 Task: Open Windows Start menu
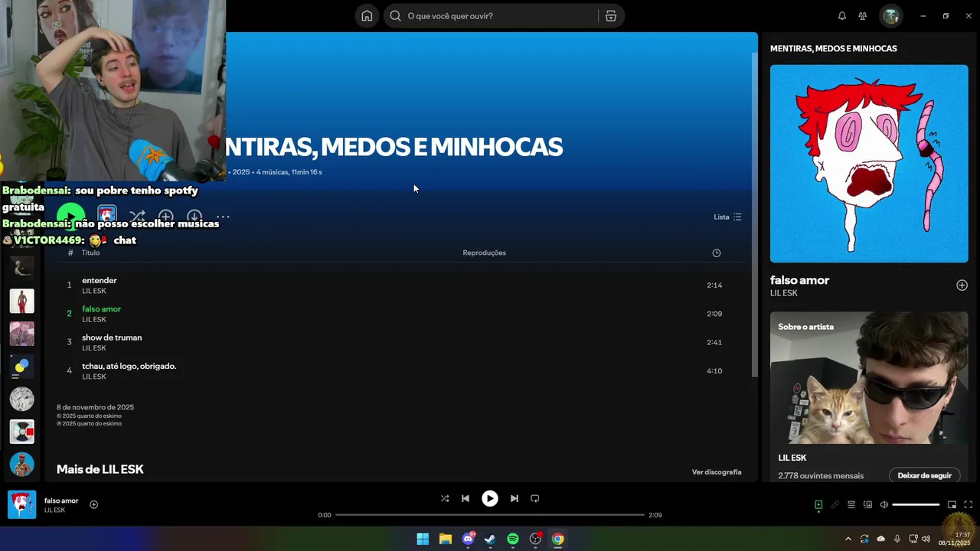point(423,539)
